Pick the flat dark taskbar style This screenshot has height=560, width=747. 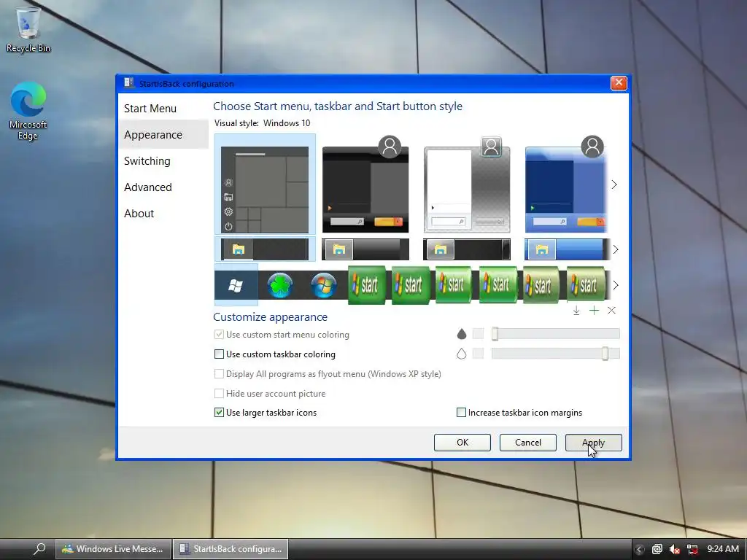265,249
